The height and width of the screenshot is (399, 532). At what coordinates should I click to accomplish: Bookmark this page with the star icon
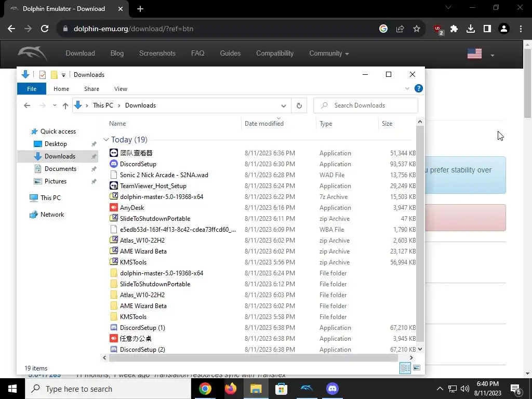(x=417, y=29)
